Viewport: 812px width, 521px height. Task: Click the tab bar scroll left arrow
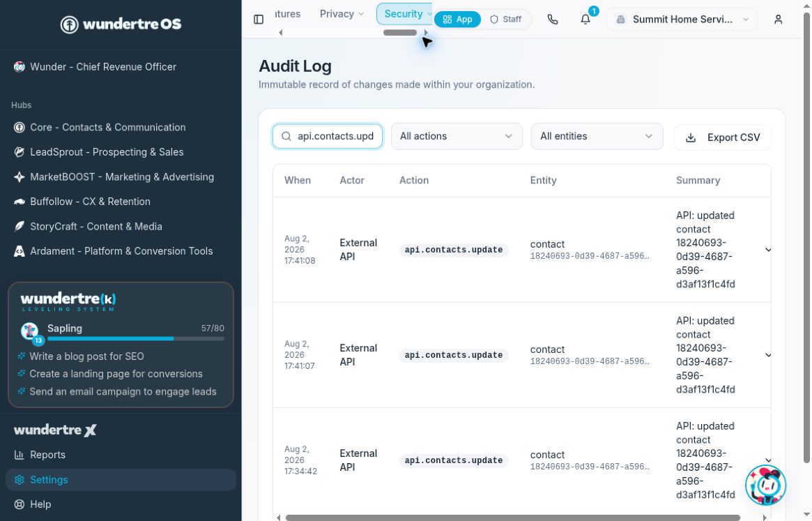281,33
